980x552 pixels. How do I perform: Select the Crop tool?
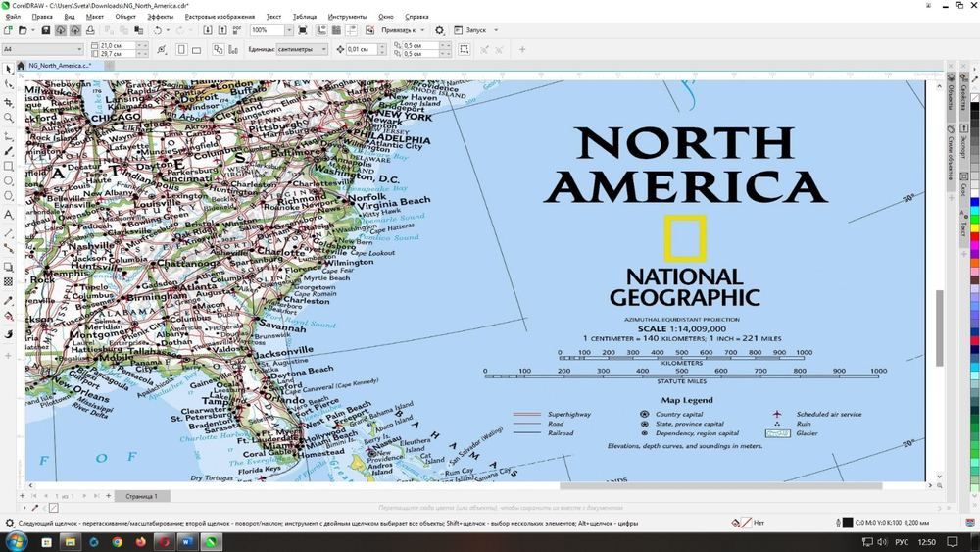8,101
